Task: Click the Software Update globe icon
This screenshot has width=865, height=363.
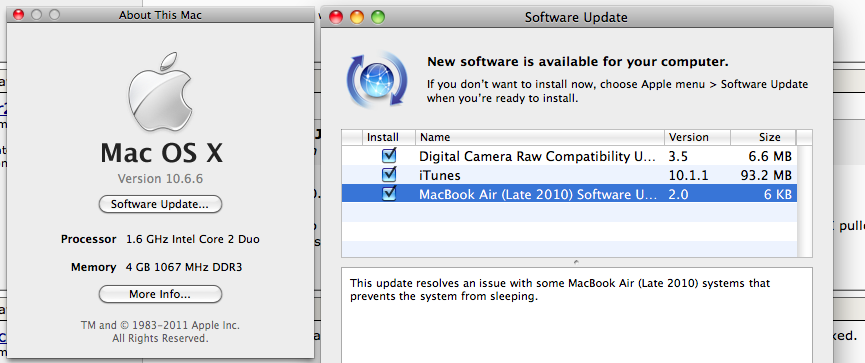Action: [x=377, y=79]
